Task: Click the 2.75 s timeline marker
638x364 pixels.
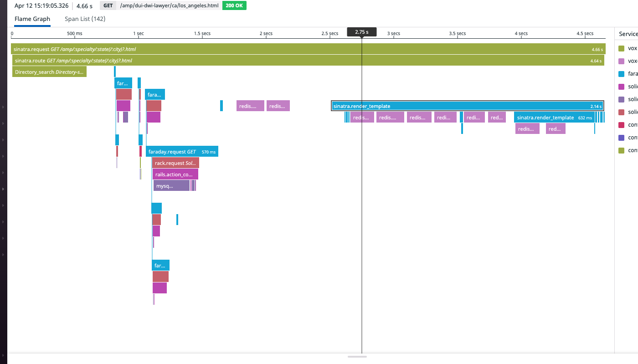Action: click(361, 31)
